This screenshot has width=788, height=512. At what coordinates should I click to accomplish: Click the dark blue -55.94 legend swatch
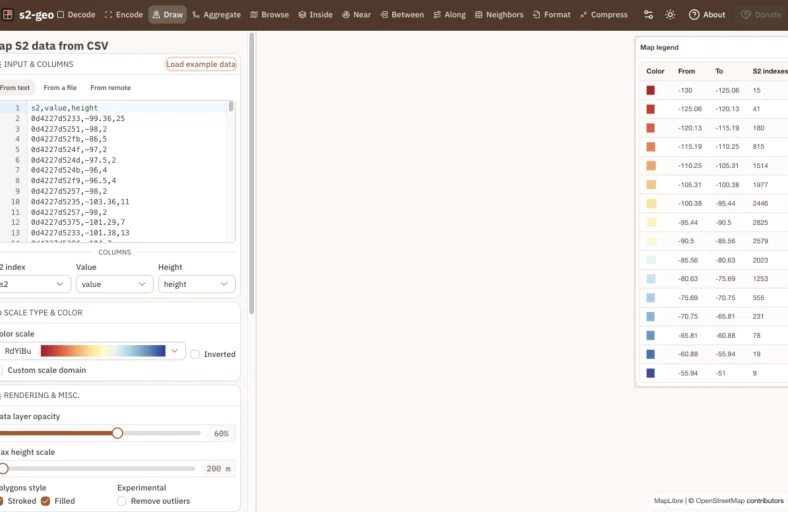[x=650, y=373]
